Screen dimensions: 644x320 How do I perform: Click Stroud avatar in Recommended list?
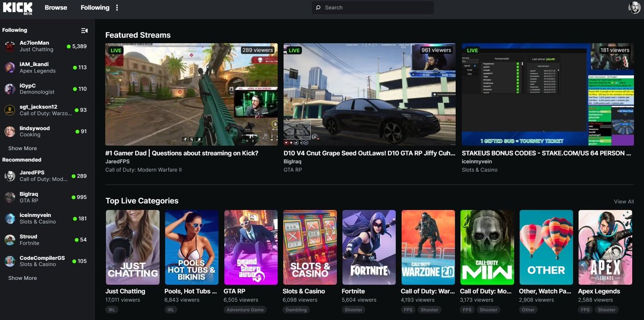click(x=10, y=240)
